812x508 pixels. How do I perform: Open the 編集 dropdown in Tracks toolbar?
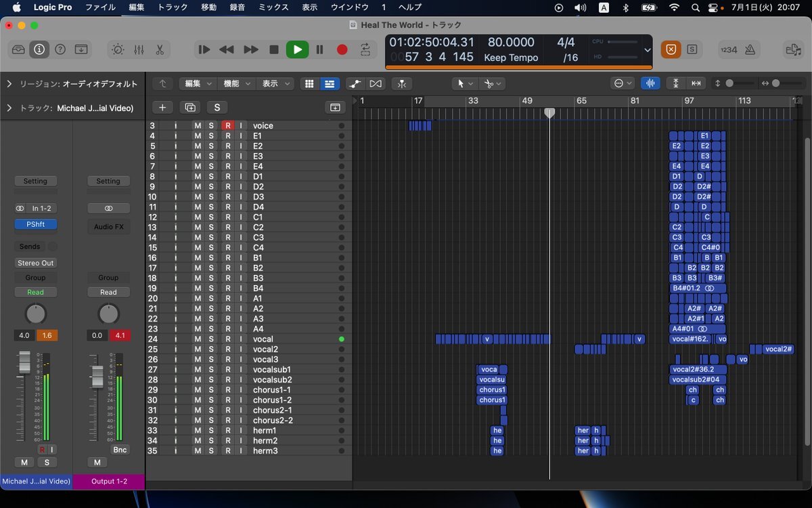click(x=198, y=83)
